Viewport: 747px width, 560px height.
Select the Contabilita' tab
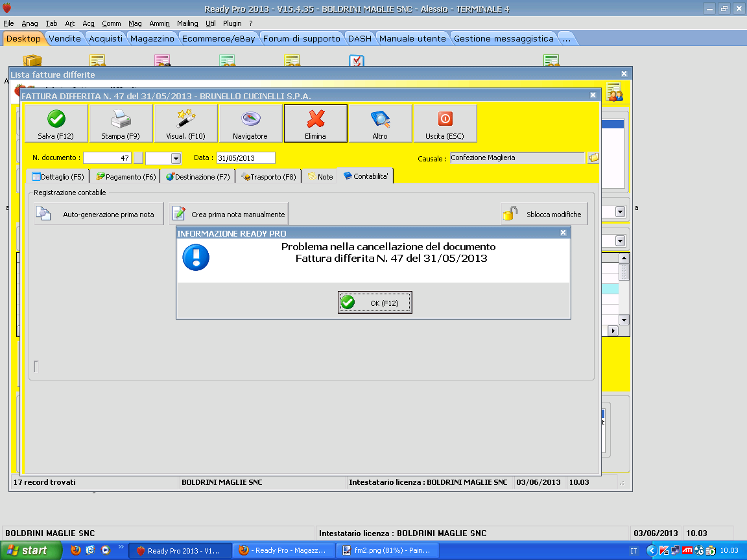coord(366,176)
